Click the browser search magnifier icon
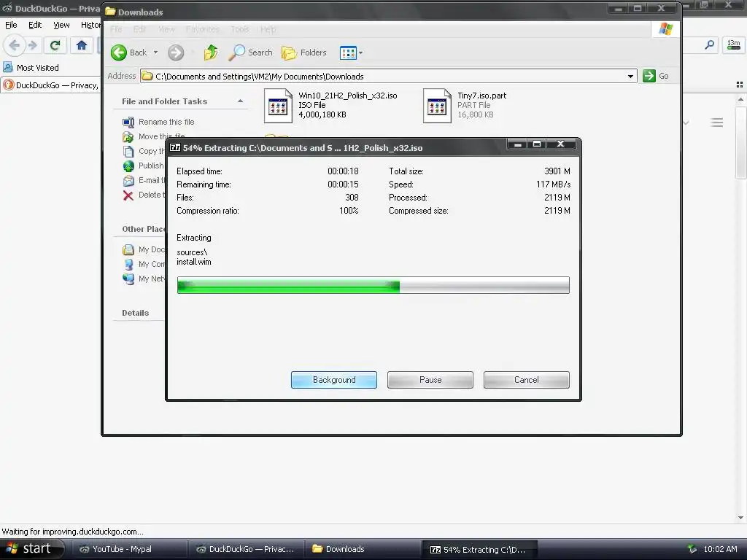 tap(709, 44)
